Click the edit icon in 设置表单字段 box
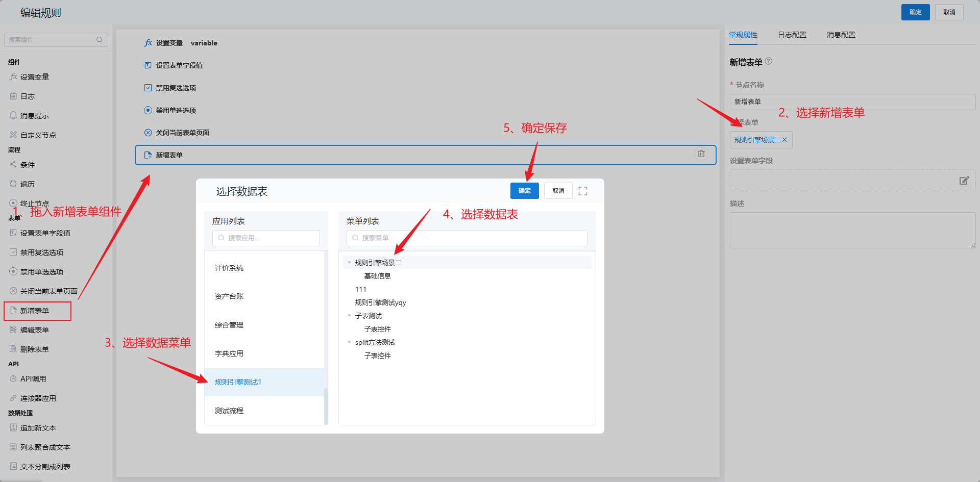Image resolution: width=980 pixels, height=482 pixels. point(964,181)
